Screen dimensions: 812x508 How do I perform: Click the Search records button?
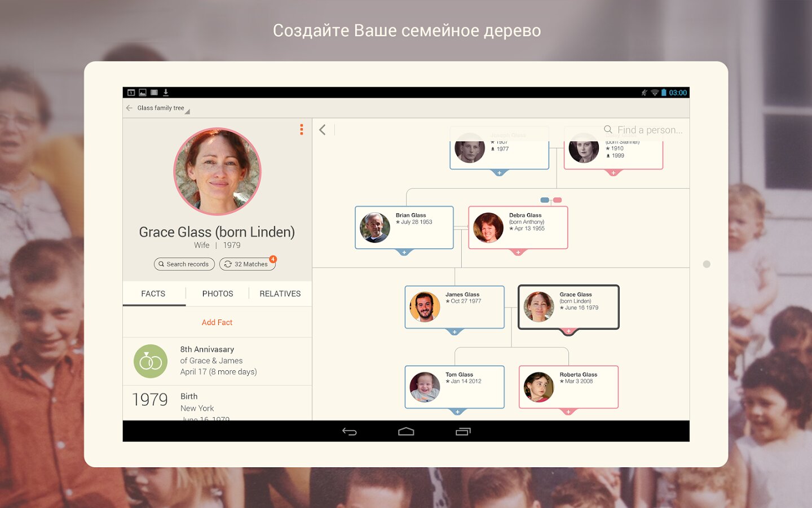click(x=184, y=264)
